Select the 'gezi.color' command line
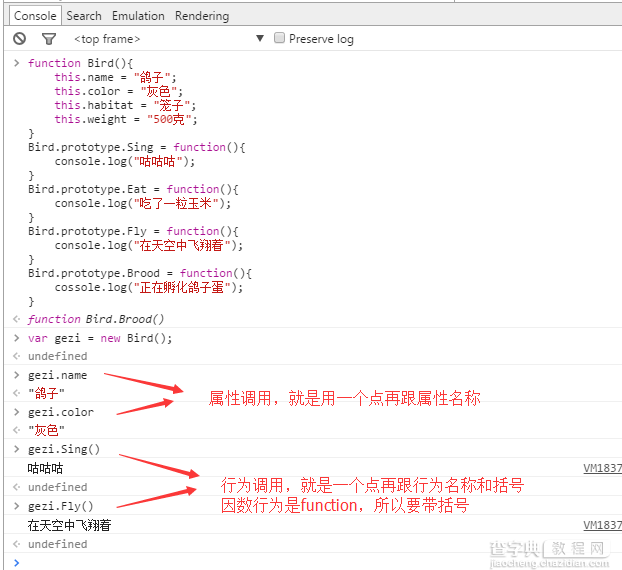Viewport: 622px width, 570px height. coord(61,412)
